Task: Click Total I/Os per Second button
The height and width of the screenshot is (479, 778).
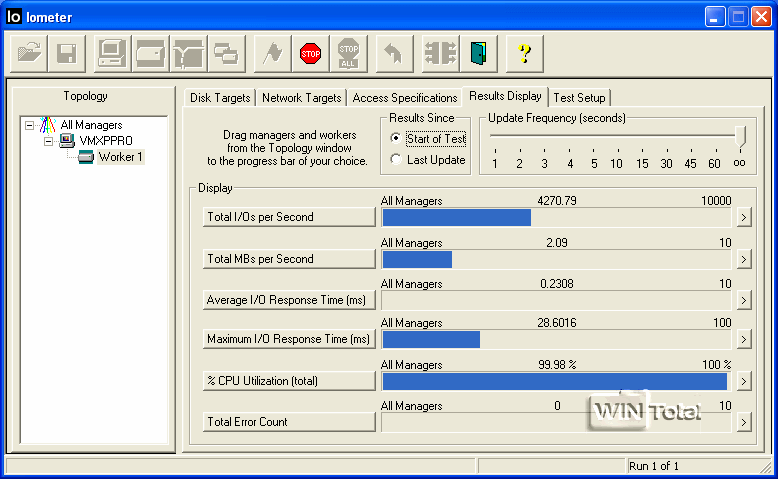Action: pyautogui.click(x=289, y=217)
